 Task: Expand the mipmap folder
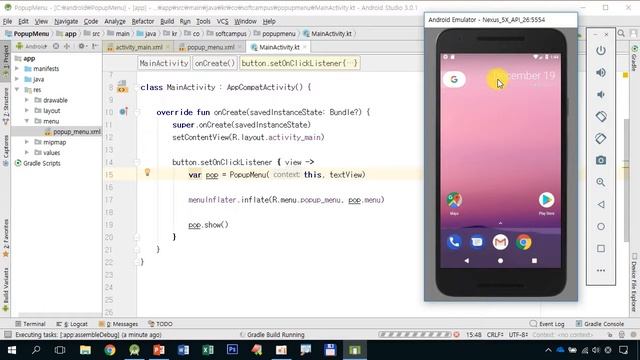click(x=27, y=142)
